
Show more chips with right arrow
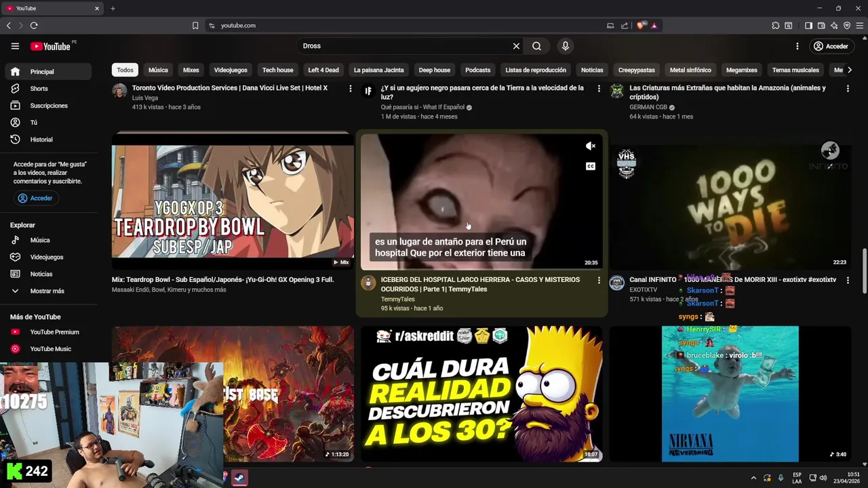850,70
